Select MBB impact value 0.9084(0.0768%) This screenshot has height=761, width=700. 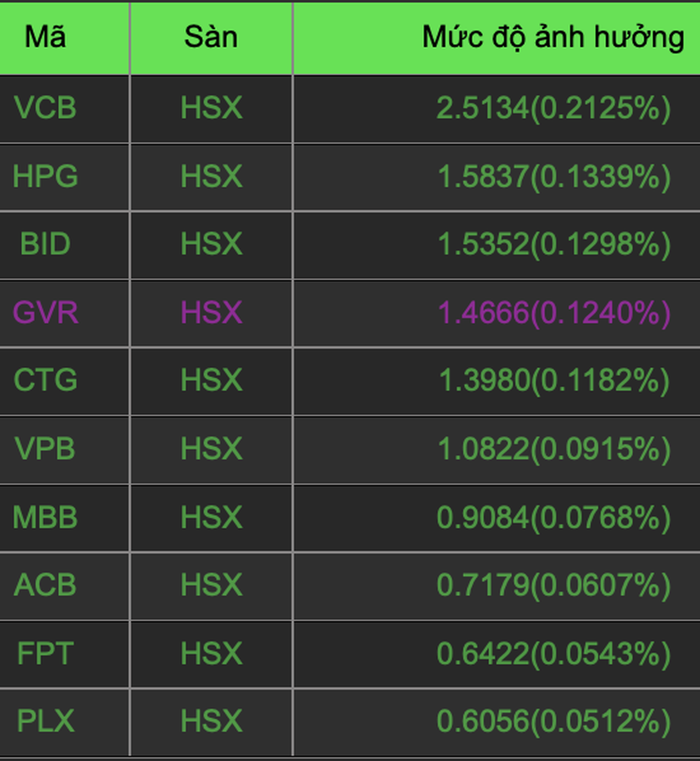coord(553,517)
